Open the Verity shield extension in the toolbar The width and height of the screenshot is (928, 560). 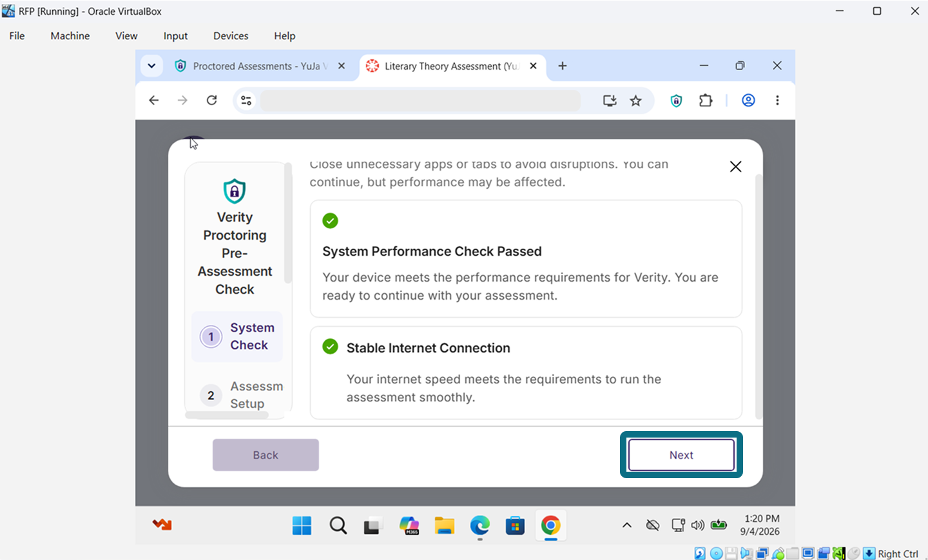click(676, 100)
